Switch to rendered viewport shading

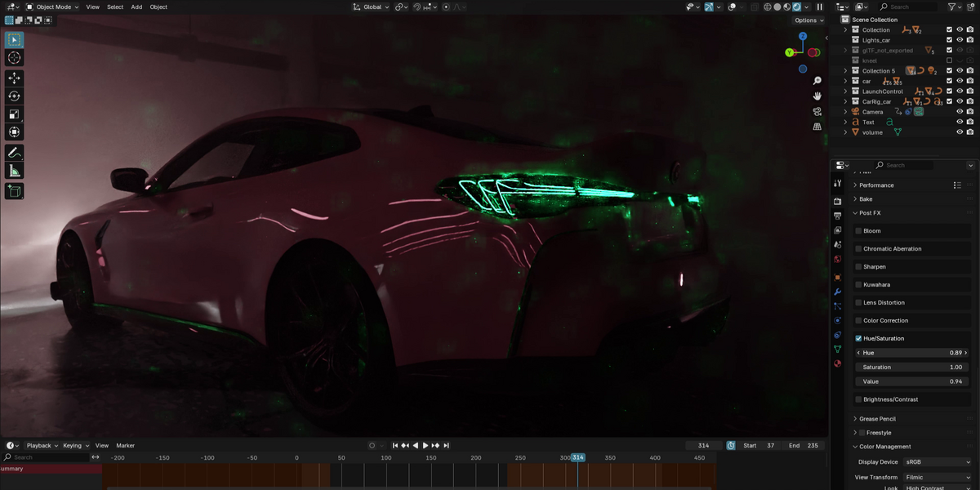coord(797,7)
